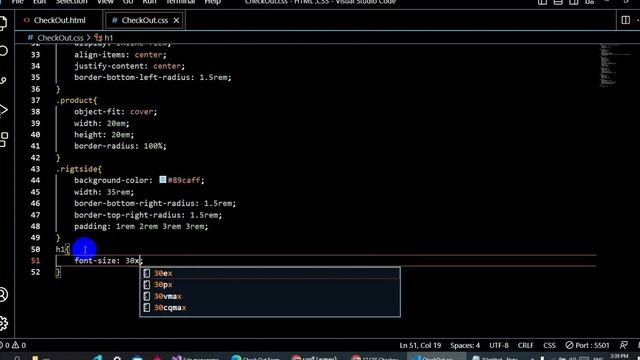The height and width of the screenshot is (360, 640).
Task: Change the CRLF end of line sequence
Action: [525, 345]
